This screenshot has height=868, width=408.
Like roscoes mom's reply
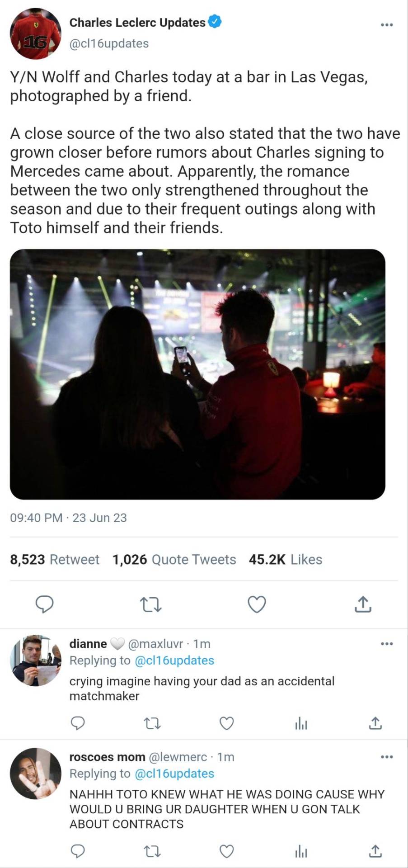[226, 851]
